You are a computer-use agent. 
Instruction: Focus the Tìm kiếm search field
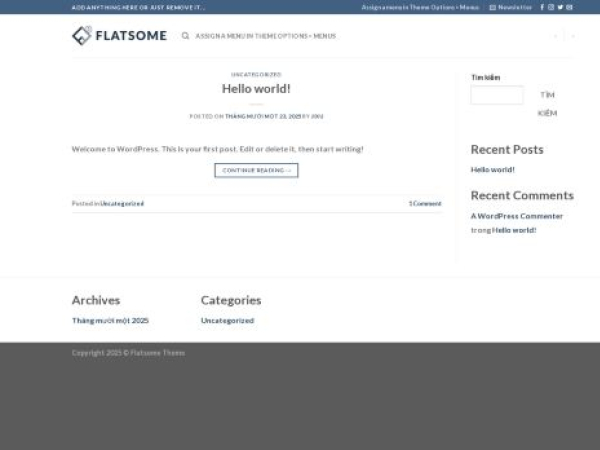click(496, 95)
